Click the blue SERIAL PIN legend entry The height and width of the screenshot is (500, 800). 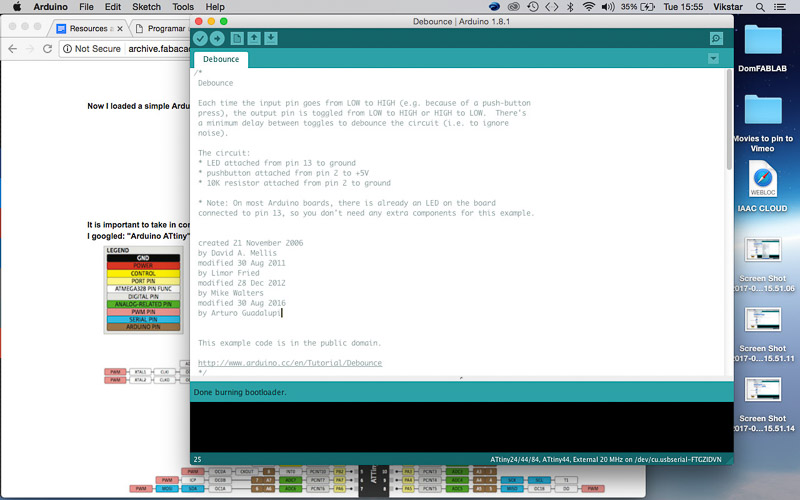point(143,319)
